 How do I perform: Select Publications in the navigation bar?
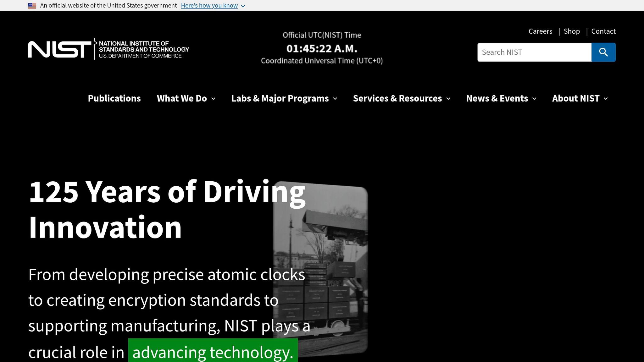click(114, 98)
